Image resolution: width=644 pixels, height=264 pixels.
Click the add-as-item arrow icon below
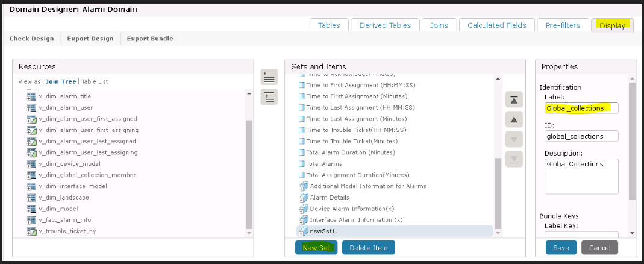point(269,96)
